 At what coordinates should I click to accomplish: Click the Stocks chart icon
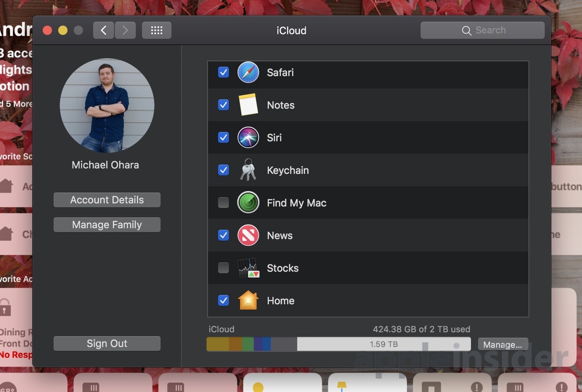pyautogui.click(x=248, y=268)
